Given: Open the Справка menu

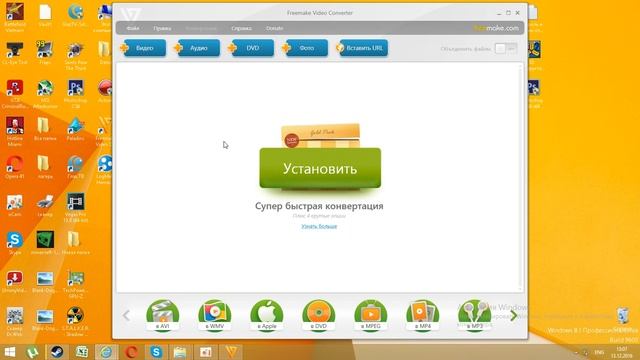Looking at the screenshot, I should 241,28.
